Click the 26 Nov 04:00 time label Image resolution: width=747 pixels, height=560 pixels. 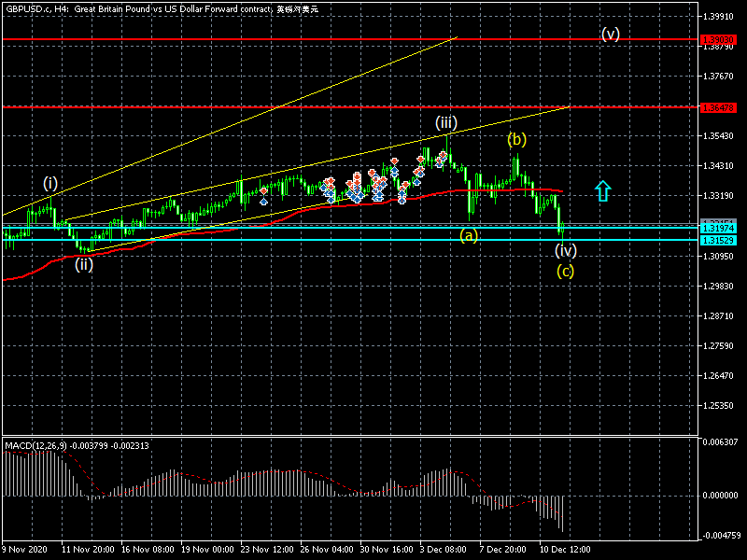[x=327, y=549]
